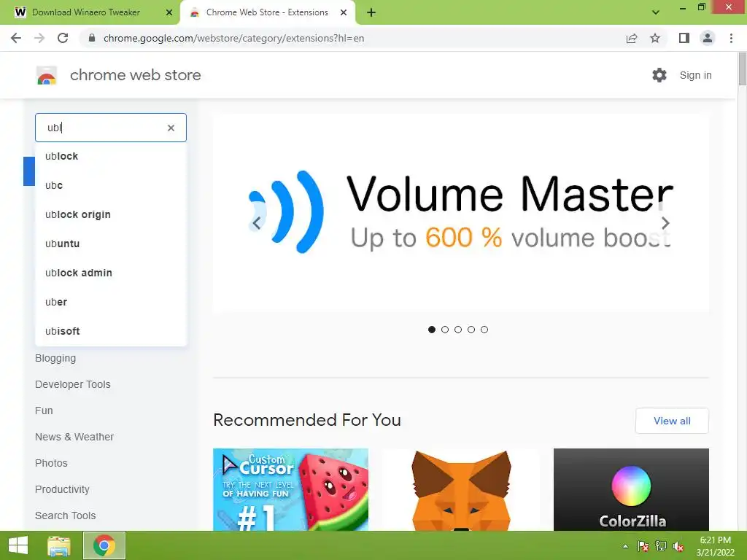The height and width of the screenshot is (560, 747).
Task: Select the fourth carousel dot
Action: (471, 330)
